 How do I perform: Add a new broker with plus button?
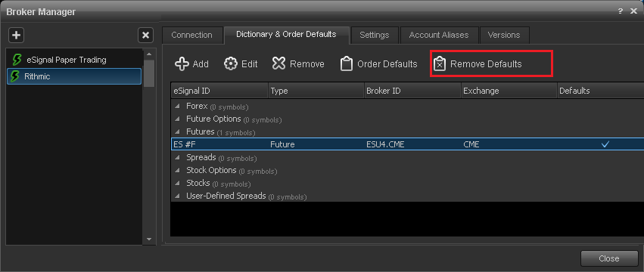click(x=16, y=36)
